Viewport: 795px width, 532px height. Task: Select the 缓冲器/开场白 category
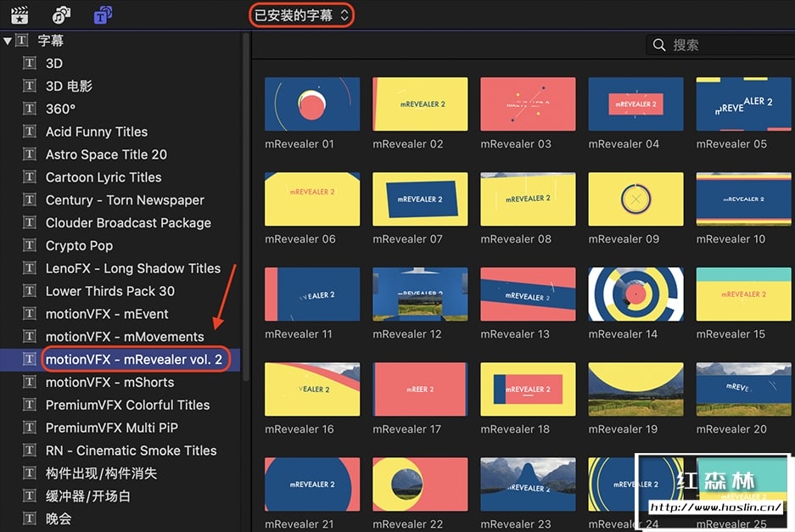[x=87, y=496]
